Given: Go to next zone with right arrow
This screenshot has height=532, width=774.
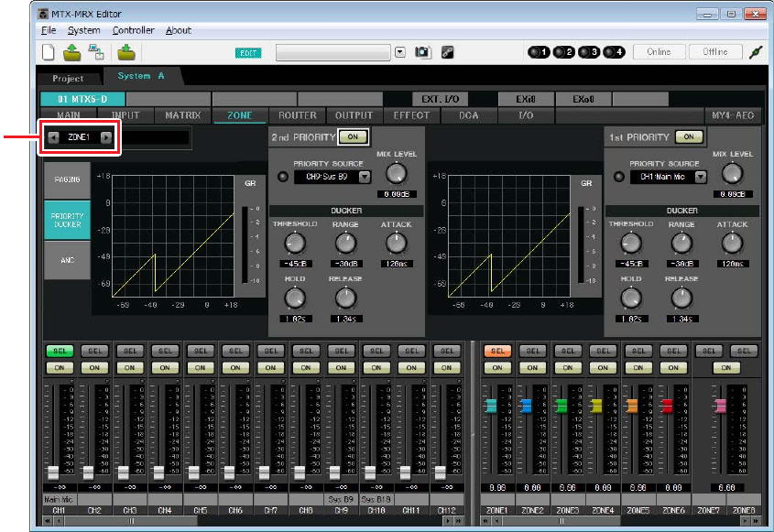Looking at the screenshot, I should coord(106,137).
